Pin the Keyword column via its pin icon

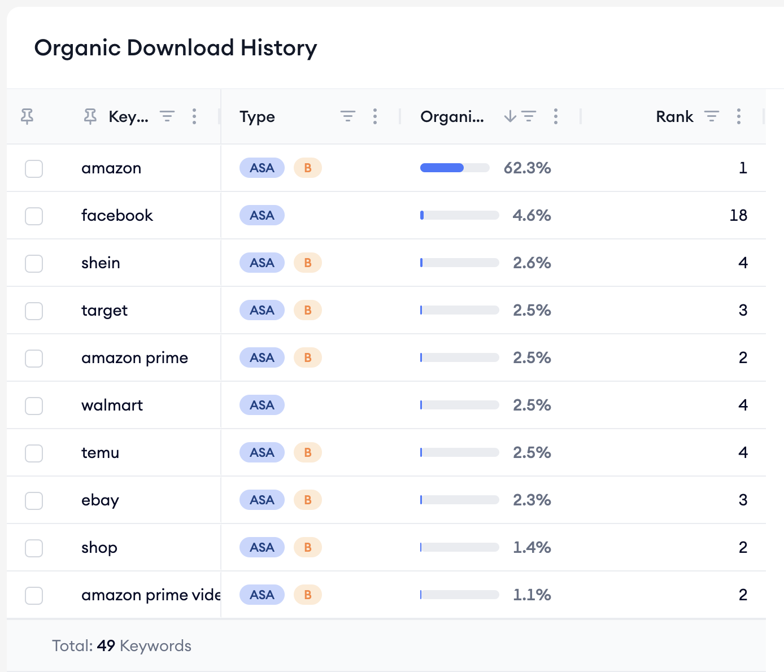click(90, 116)
